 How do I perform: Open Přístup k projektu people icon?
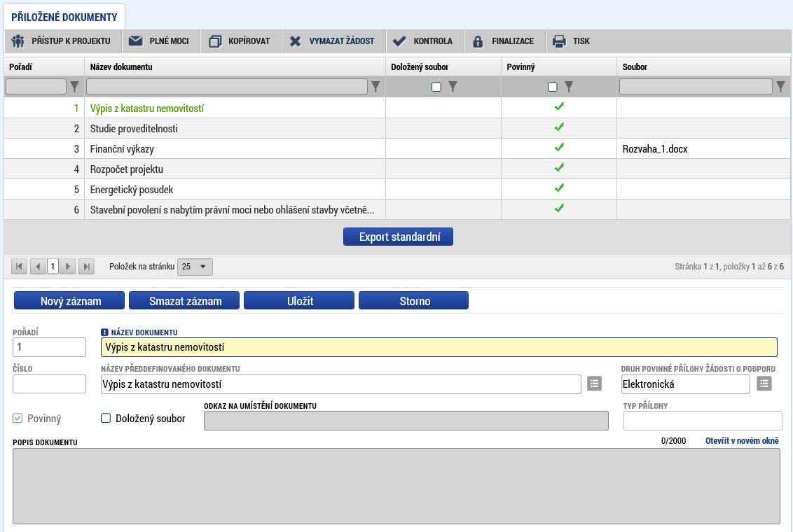tap(18, 41)
